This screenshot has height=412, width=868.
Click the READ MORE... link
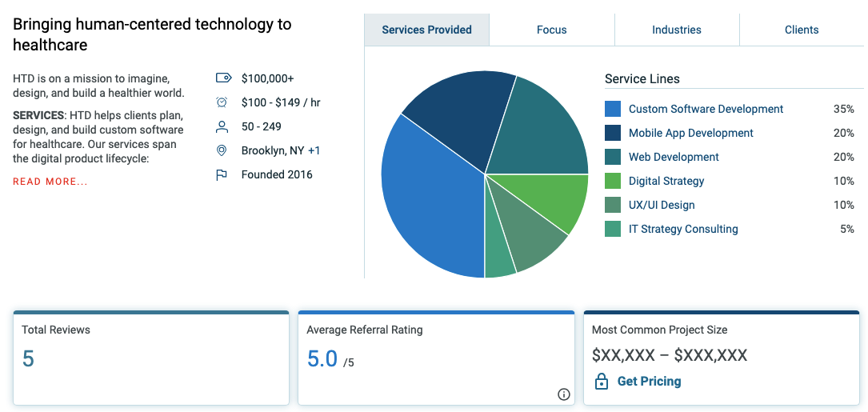(50, 182)
